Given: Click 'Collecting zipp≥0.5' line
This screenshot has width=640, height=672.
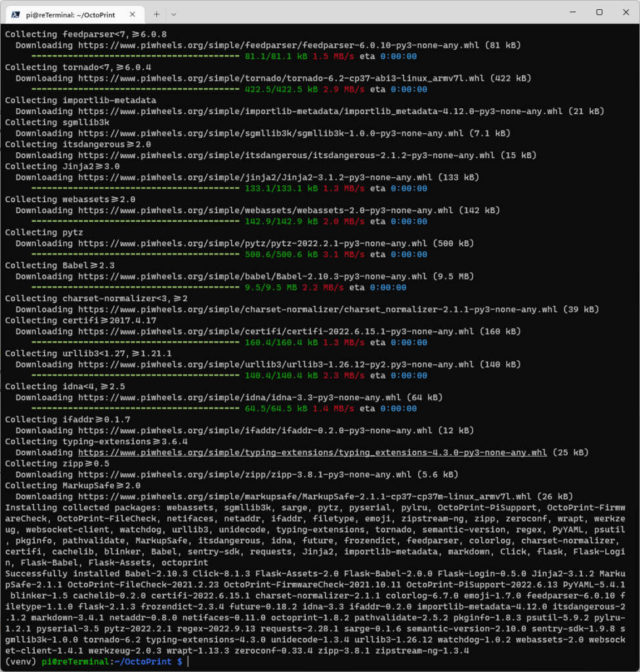Looking at the screenshot, I should click(57, 464).
